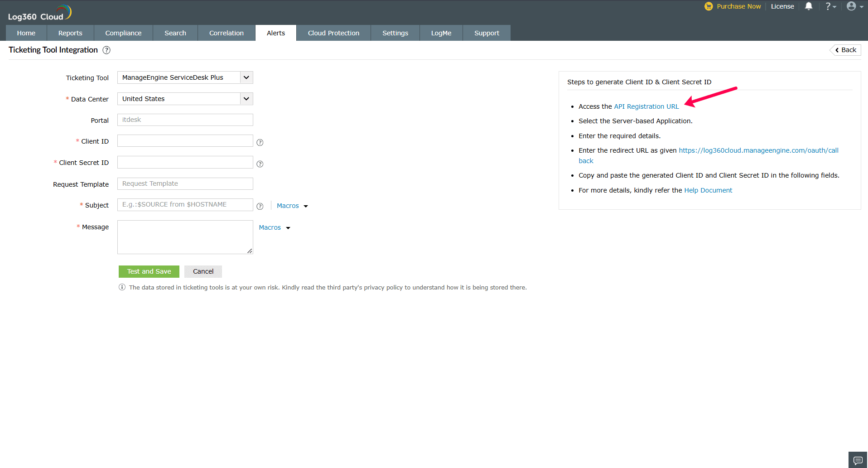Viewport: 868px width, 468px height.
Task: Click the oauth callback redirect URL link
Action: (x=758, y=150)
